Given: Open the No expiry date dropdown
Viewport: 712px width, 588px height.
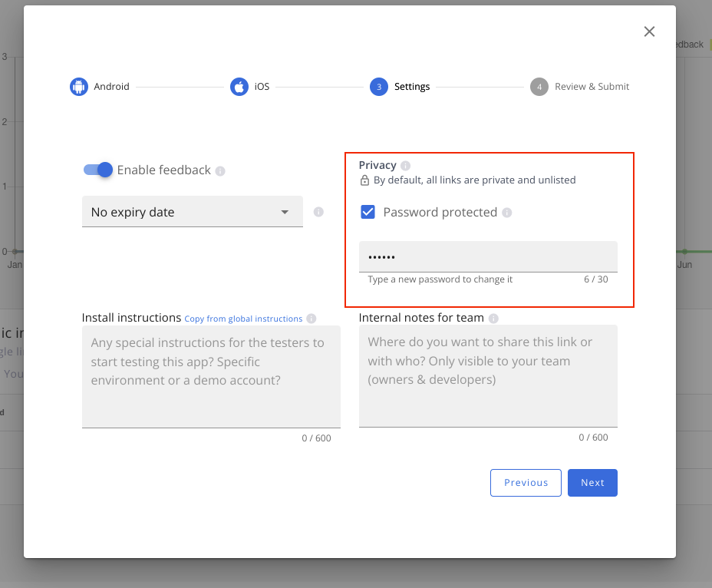Looking at the screenshot, I should pyautogui.click(x=192, y=212).
